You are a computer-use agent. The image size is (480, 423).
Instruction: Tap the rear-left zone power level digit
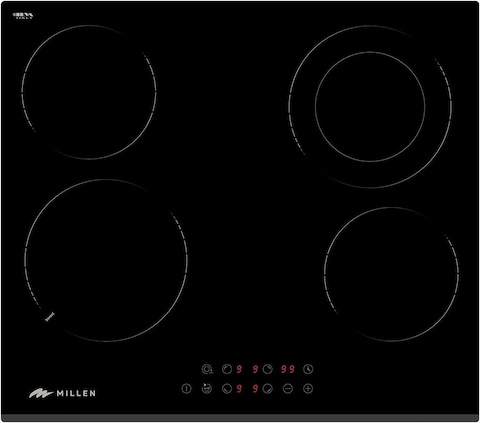point(239,369)
